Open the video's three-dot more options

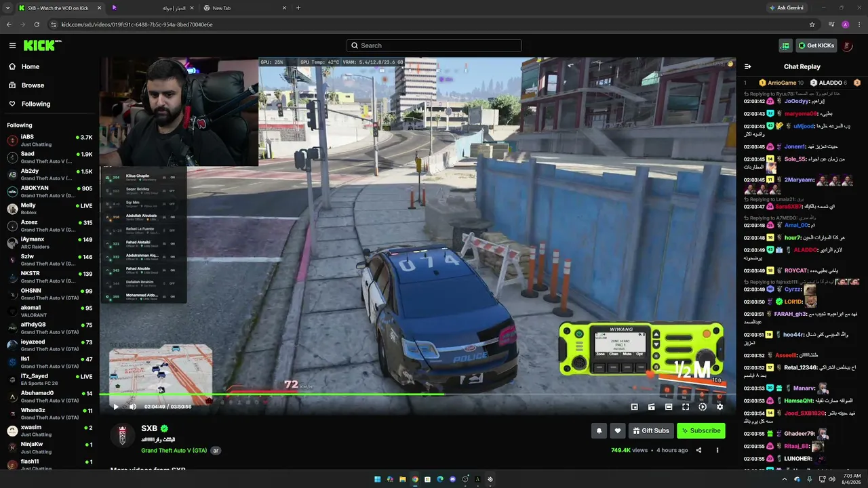(x=717, y=450)
